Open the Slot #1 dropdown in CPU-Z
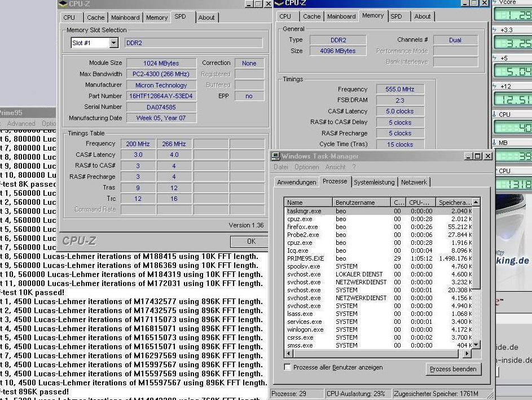 point(113,43)
